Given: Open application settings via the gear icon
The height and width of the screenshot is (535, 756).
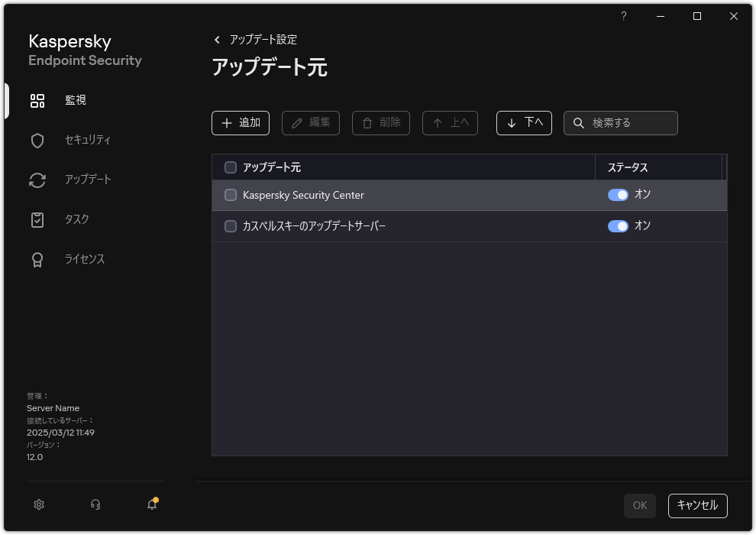Looking at the screenshot, I should 38,504.
